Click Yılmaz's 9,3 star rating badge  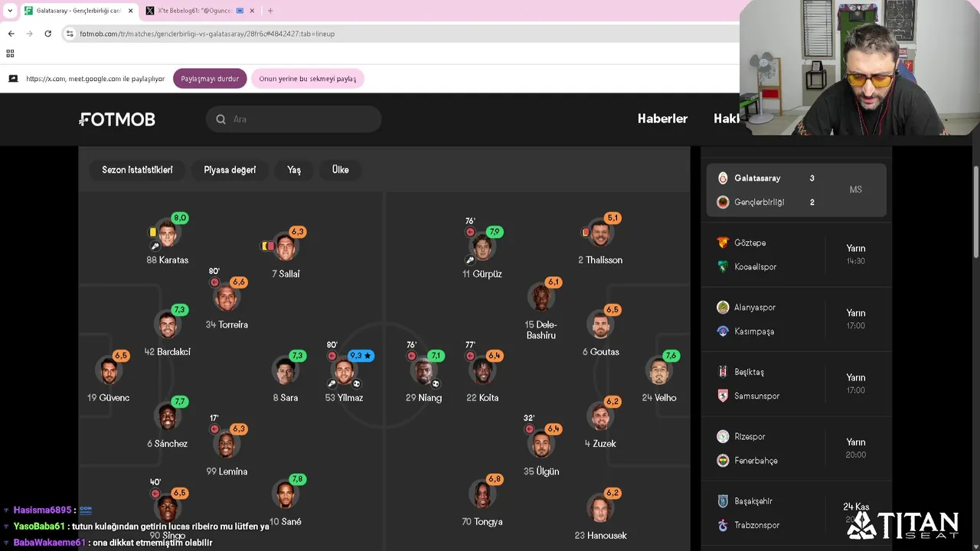361,356
